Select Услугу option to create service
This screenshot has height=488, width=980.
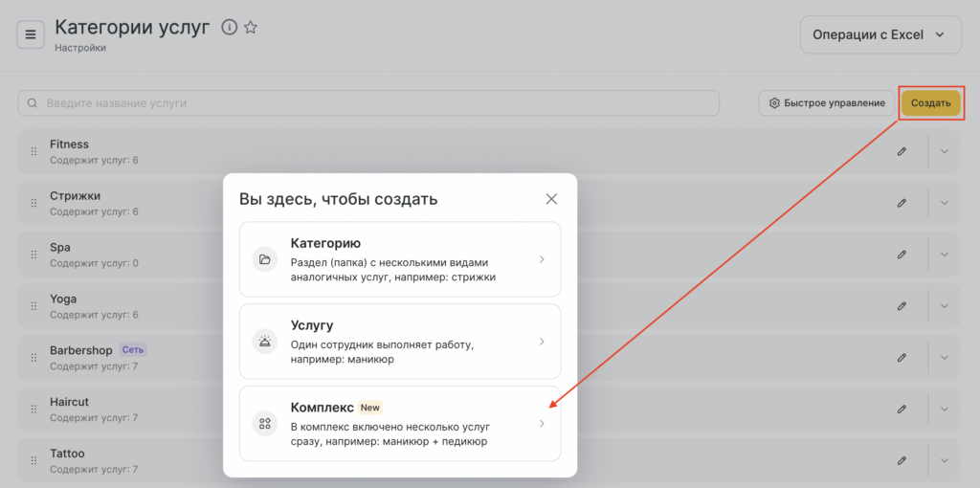click(x=400, y=342)
